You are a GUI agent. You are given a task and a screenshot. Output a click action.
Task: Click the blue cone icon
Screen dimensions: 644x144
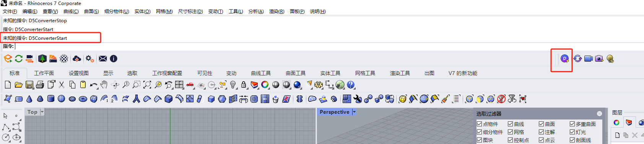click(x=29, y=99)
